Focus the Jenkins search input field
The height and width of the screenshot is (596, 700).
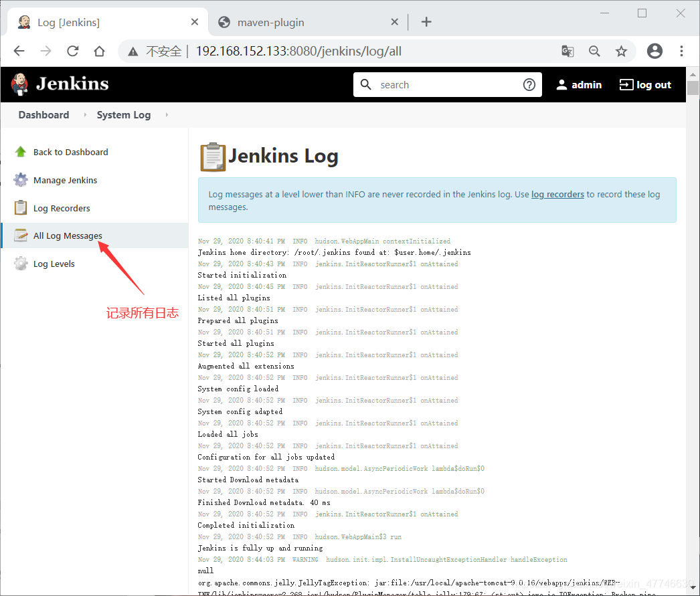[448, 85]
